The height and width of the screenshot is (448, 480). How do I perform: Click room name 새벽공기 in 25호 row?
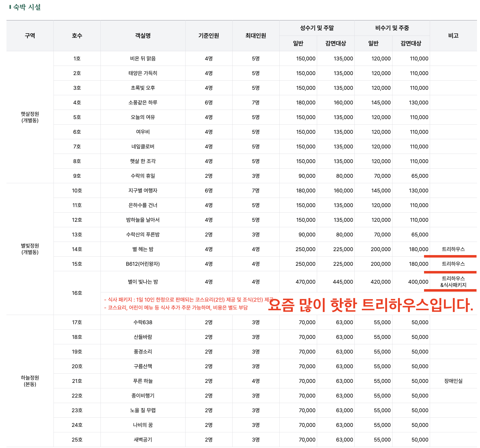click(143, 440)
